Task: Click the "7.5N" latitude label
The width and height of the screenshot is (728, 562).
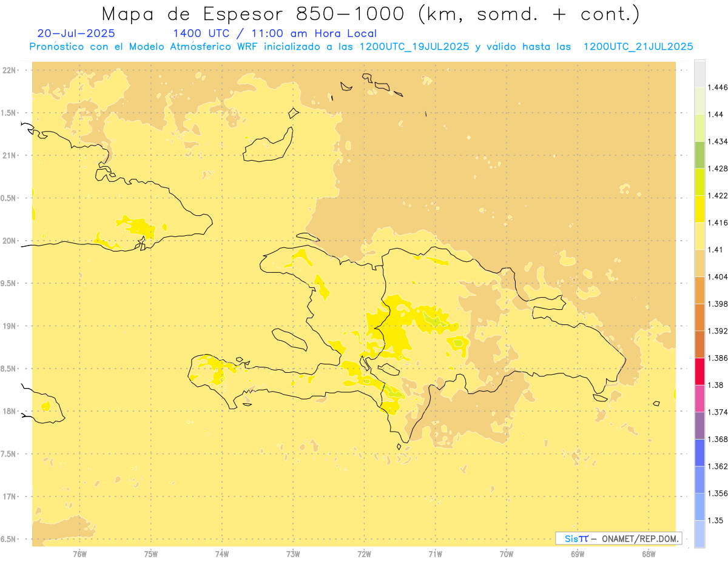Action: [x=9, y=454]
